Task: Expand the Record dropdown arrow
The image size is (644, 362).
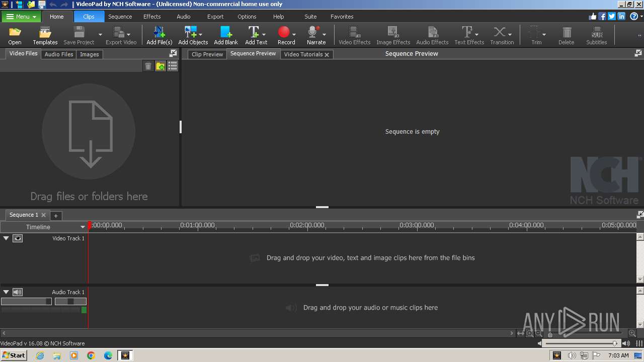Action: point(294,35)
